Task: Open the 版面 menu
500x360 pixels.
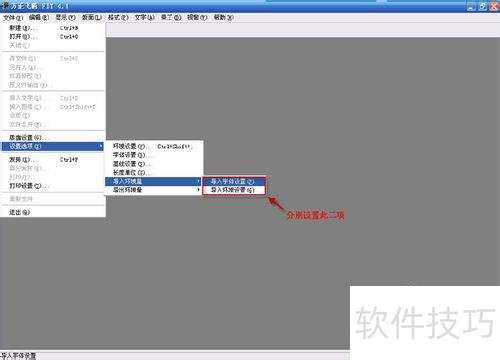Action: pyautogui.click(x=92, y=17)
